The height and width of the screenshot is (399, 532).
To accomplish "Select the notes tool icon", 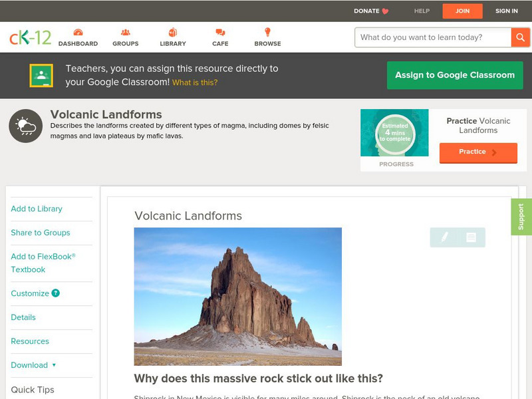I will pos(471,237).
